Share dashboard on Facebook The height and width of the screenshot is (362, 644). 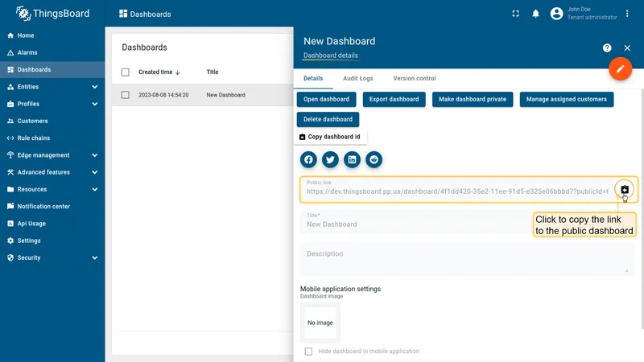pos(308,159)
